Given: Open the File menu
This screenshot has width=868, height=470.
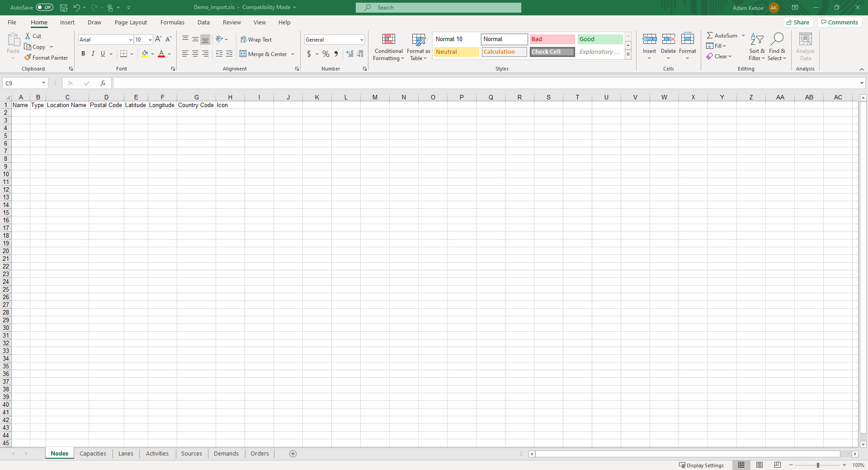Looking at the screenshot, I should (x=12, y=23).
